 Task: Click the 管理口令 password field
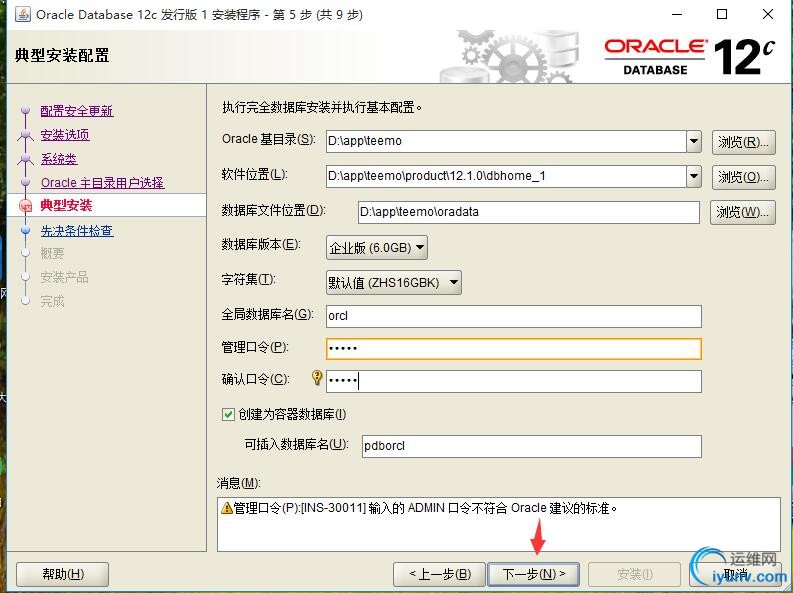click(x=514, y=349)
